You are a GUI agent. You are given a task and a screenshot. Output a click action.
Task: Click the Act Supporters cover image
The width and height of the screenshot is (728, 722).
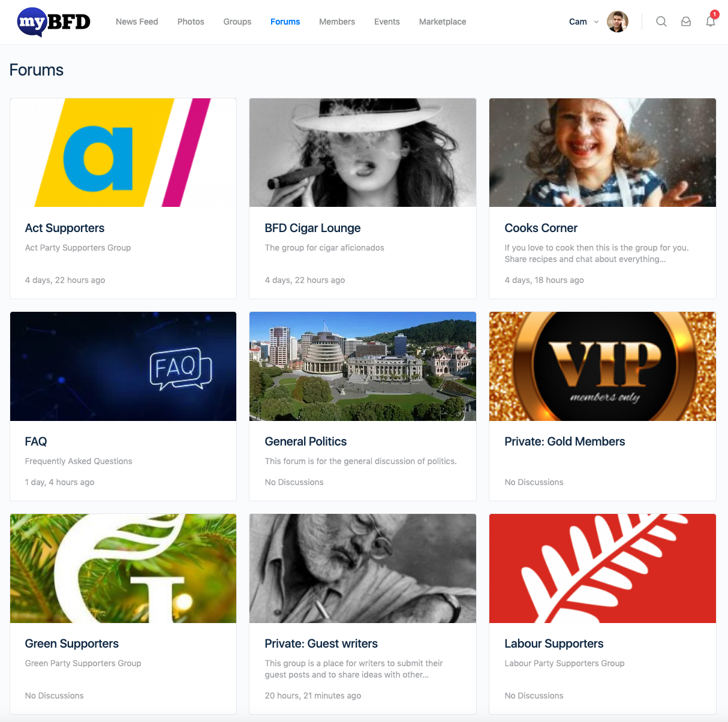pyautogui.click(x=123, y=152)
